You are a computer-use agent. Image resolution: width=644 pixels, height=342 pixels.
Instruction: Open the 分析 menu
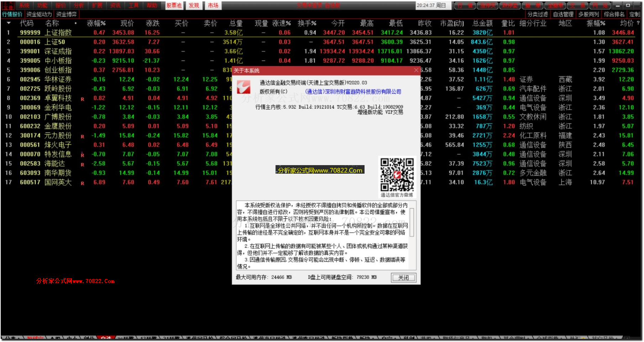click(x=79, y=5)
